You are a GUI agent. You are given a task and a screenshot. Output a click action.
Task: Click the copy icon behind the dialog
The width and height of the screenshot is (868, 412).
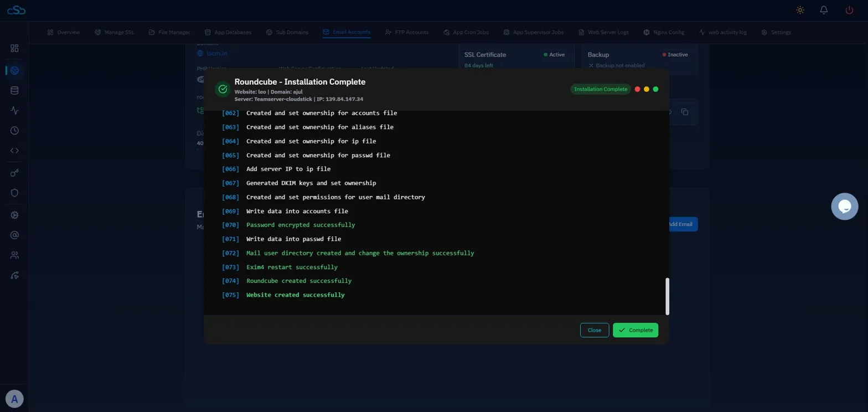(685, 112)
